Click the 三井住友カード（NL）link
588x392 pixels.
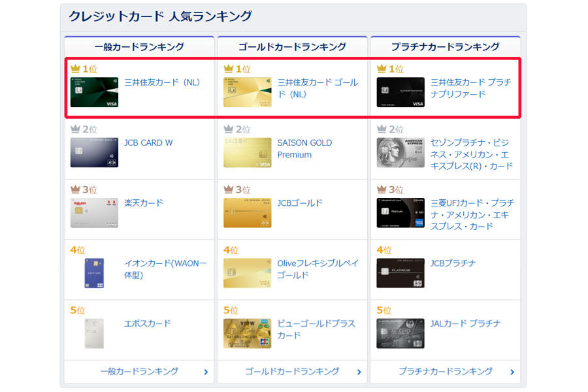click(x=162, y=82)
